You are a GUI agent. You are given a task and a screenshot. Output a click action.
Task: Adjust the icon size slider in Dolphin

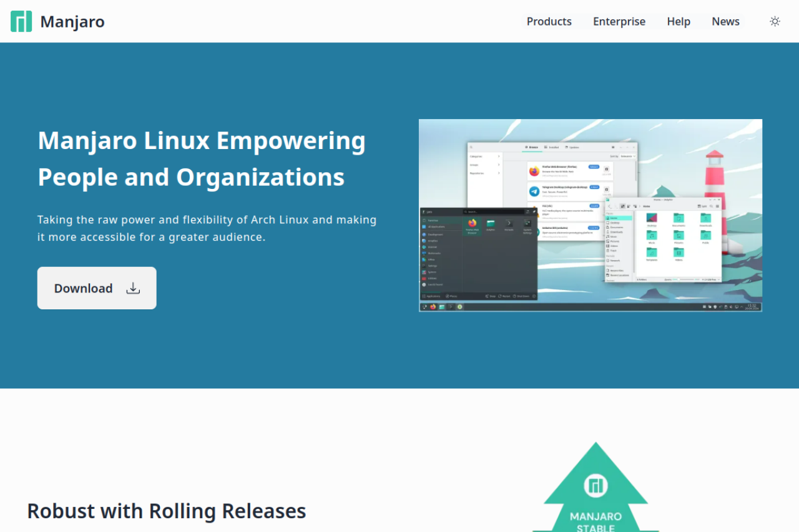click(x=679, y=279)
